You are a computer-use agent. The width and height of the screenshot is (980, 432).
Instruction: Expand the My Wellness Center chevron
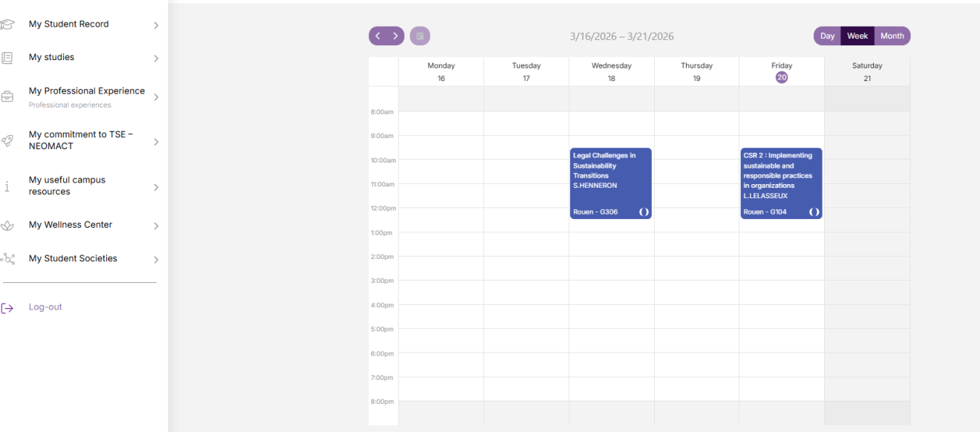coord(156,224)
